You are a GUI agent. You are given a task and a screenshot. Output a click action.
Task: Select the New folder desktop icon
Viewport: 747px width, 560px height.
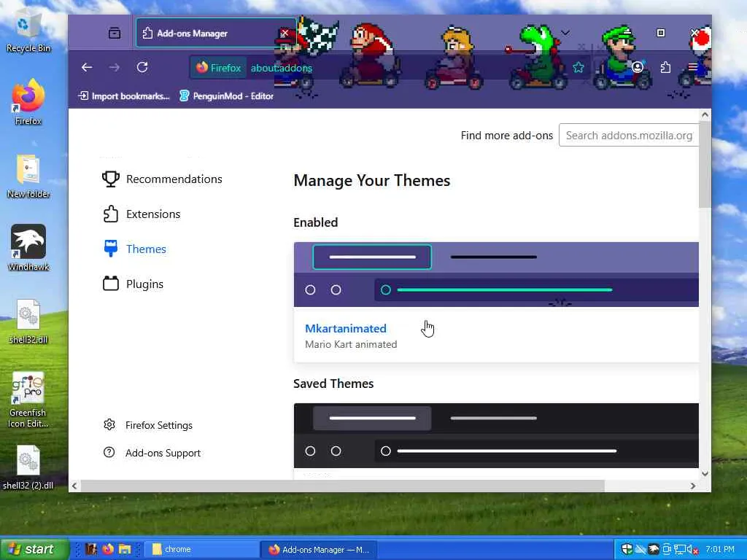coord(28,176)
